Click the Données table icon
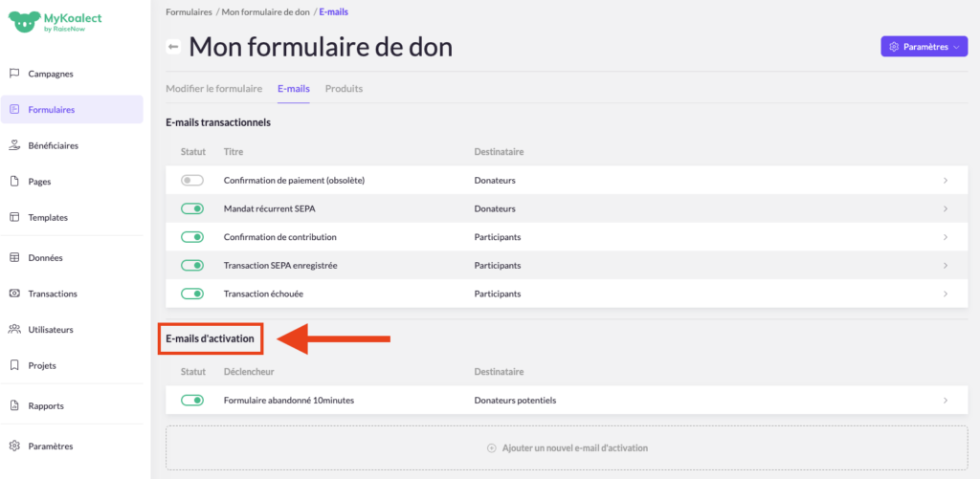 tap(14, 257)
